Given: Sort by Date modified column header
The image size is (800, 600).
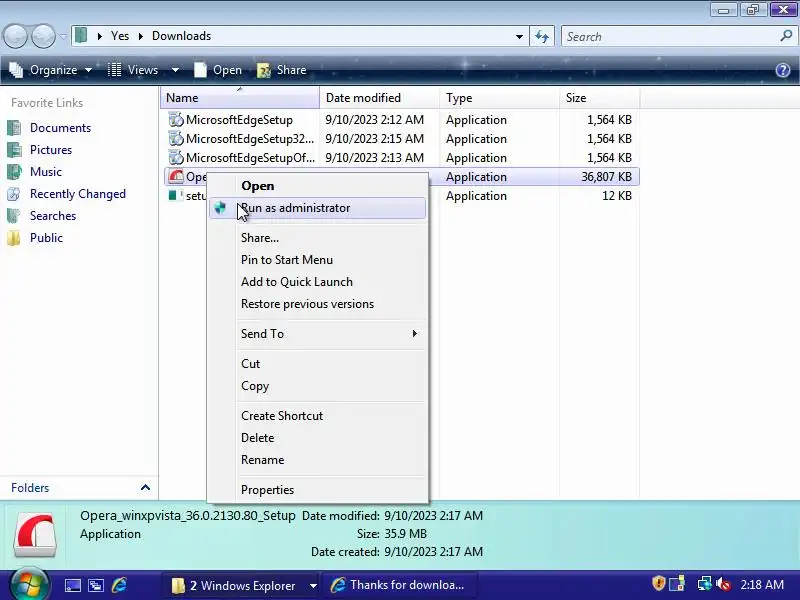Looking at the screenshot, I should pyautogui.click(x=380, y=97).
